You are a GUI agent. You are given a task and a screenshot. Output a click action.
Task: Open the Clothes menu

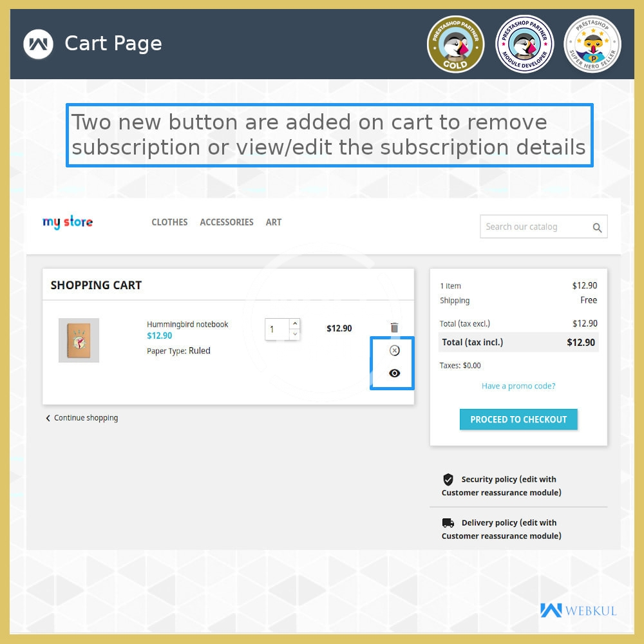[169, 222]
